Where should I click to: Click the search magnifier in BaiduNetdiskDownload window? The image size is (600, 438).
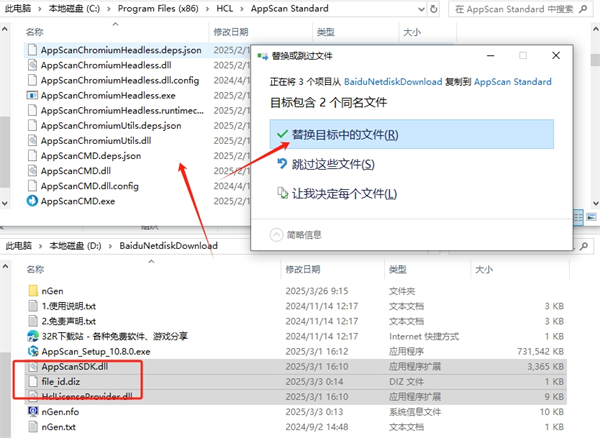click(584, 246)
